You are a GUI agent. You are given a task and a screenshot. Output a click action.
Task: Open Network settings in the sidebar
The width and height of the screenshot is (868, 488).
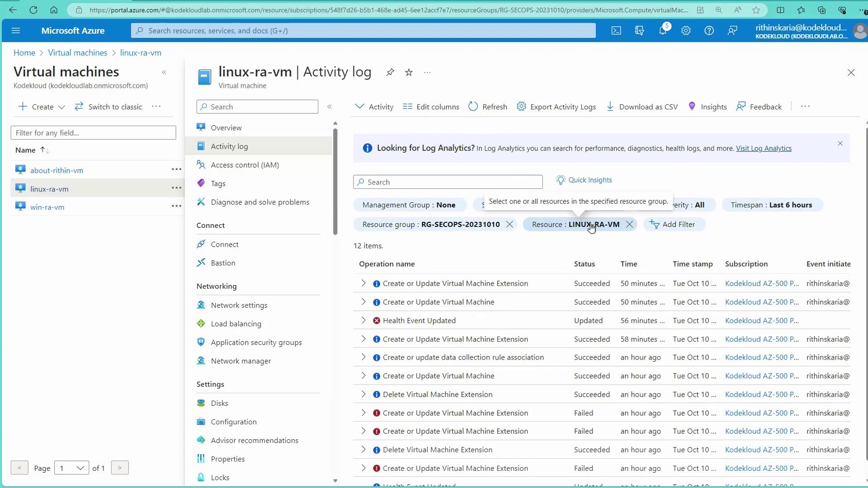239,305
